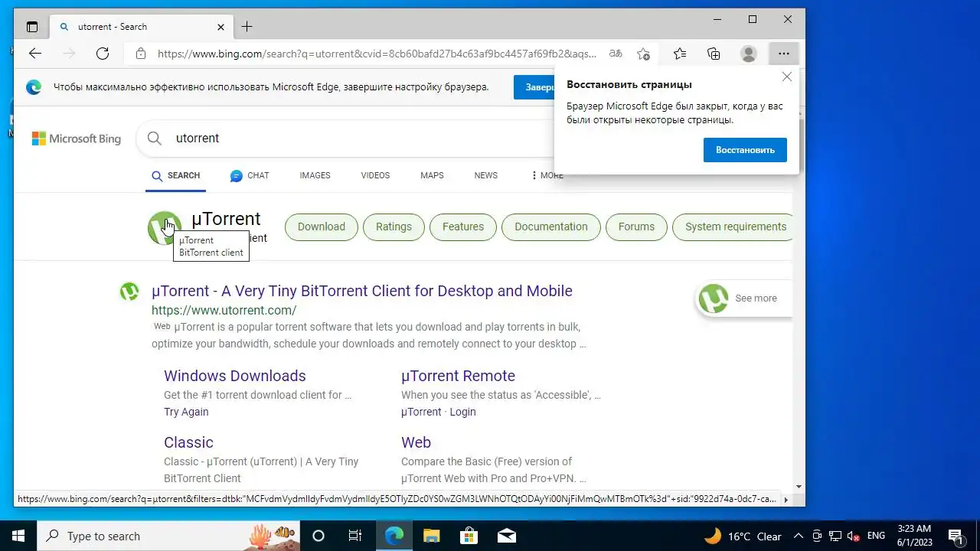
Task: Select the SEARCH tab
Action: (x=175, y=176)
